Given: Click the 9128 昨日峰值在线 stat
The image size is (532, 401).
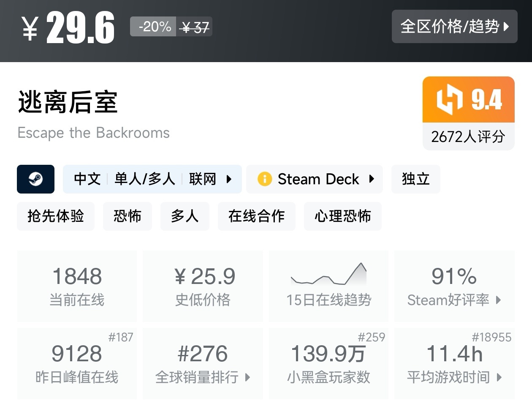Looking at the screenshot, I should click(x=77, y=363).
